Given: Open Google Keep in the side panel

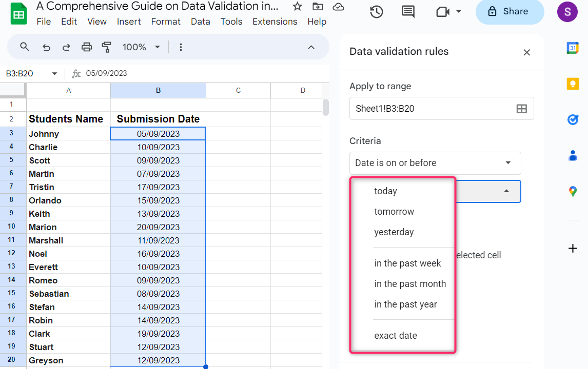Looking at the screenshot, I should point(573,84).
